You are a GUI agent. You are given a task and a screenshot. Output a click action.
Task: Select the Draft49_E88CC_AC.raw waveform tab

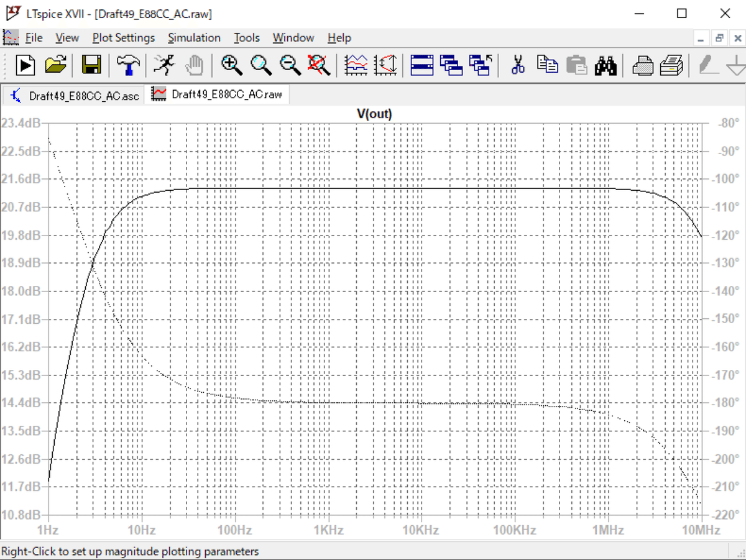pyautogui.click(x=217, y=94)
